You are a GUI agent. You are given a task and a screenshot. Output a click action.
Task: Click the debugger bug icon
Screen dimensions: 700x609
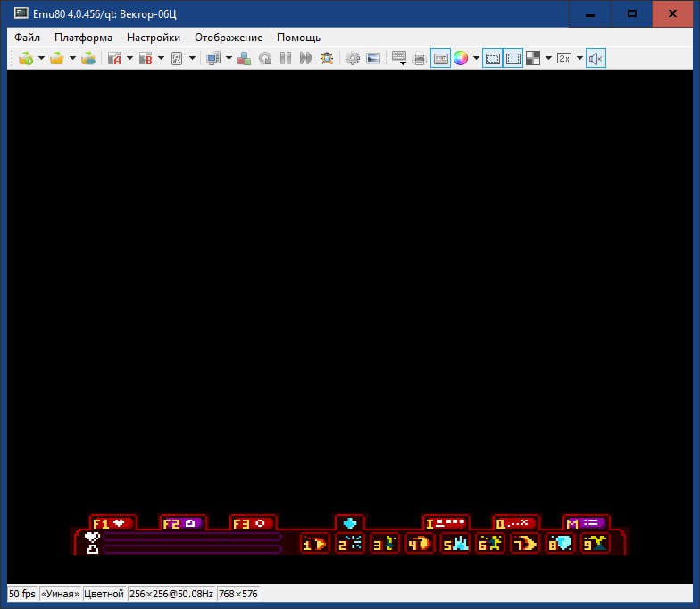(328, 59)
